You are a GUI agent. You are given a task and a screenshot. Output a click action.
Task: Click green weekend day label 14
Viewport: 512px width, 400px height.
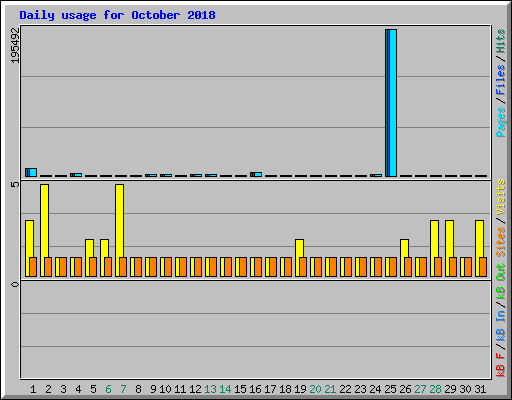pyautogui.click(x=225, y=389)
